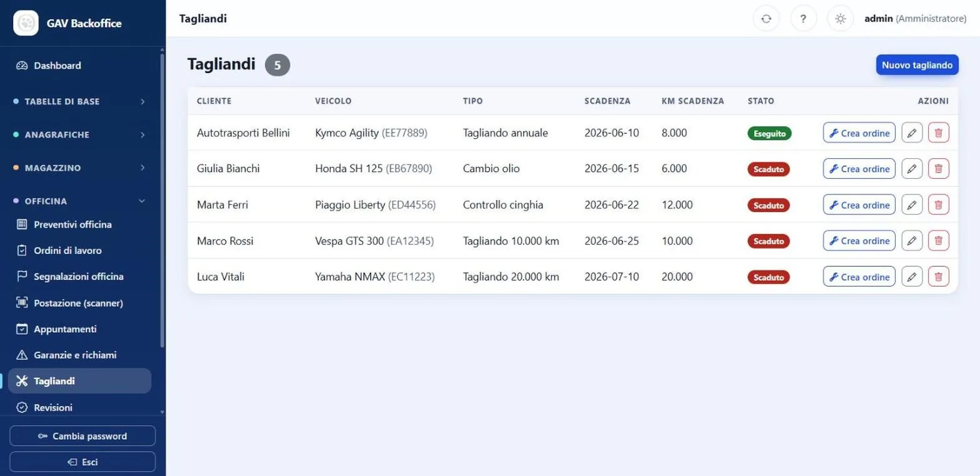The width and height of the screenshot is (980, 476).
Task: Click the GAV Backoffice logo icon
Action: [26, 23]
